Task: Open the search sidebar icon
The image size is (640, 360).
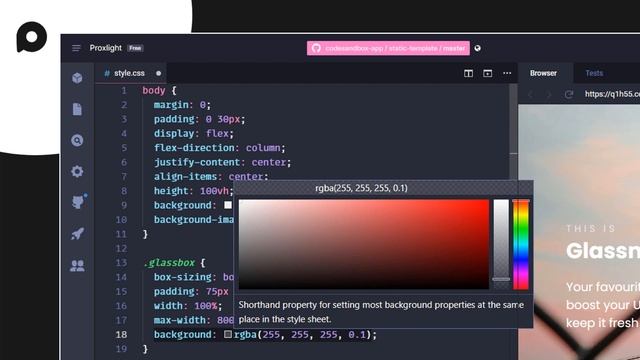Action: point(77,140)
